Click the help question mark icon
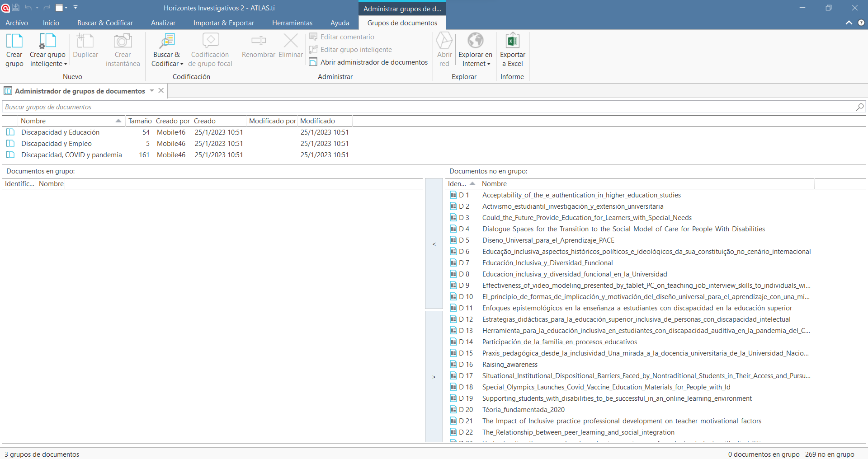 point(861,23)
